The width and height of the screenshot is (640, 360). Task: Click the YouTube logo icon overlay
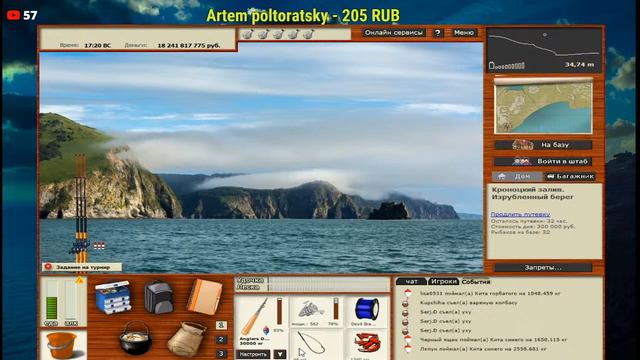(x=13, y=15)
